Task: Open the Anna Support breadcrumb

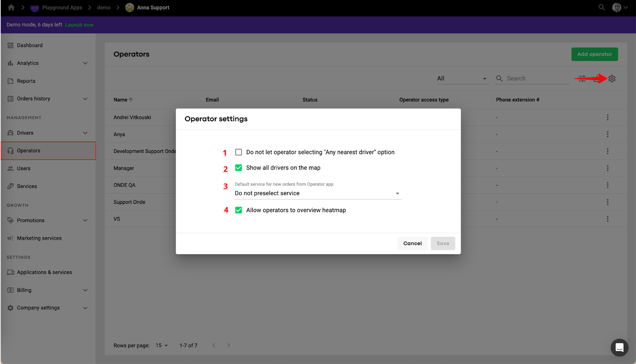Action: pyautogui.click(x=147, y=8)
